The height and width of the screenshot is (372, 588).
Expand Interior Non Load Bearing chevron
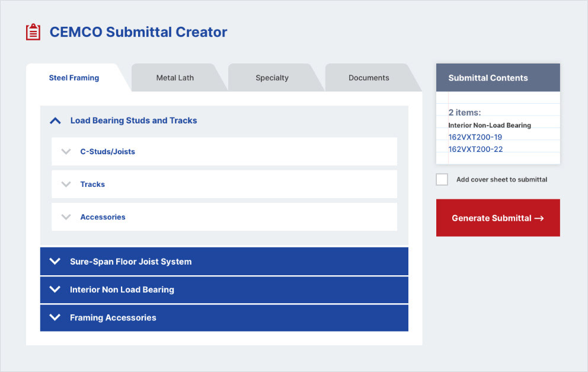pyautogui.click(x=55, y=289)
